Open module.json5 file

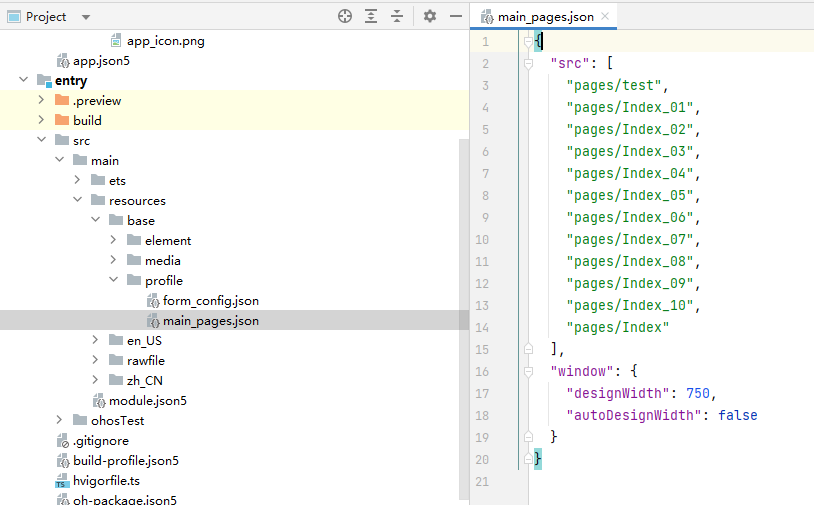[147, 401]
